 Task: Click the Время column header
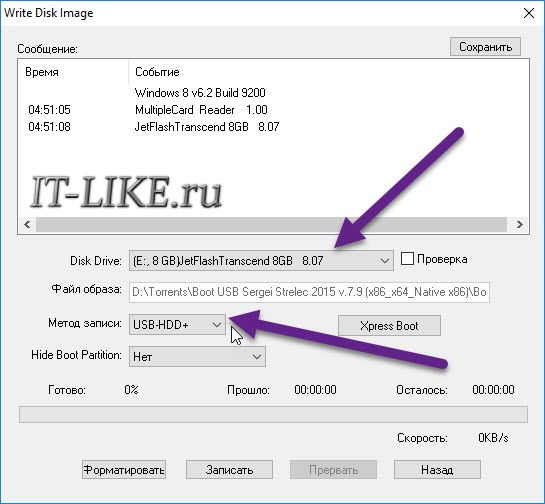point(42,72)
